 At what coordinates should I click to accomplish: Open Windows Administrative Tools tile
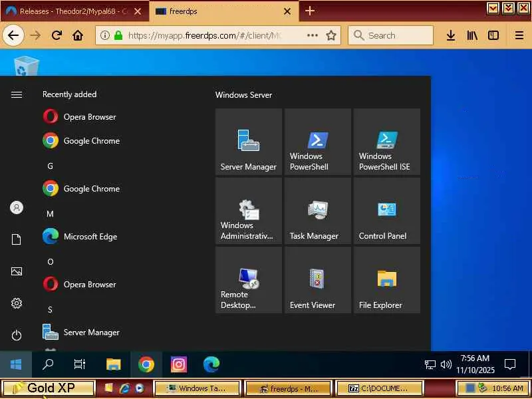pos(249,211)
